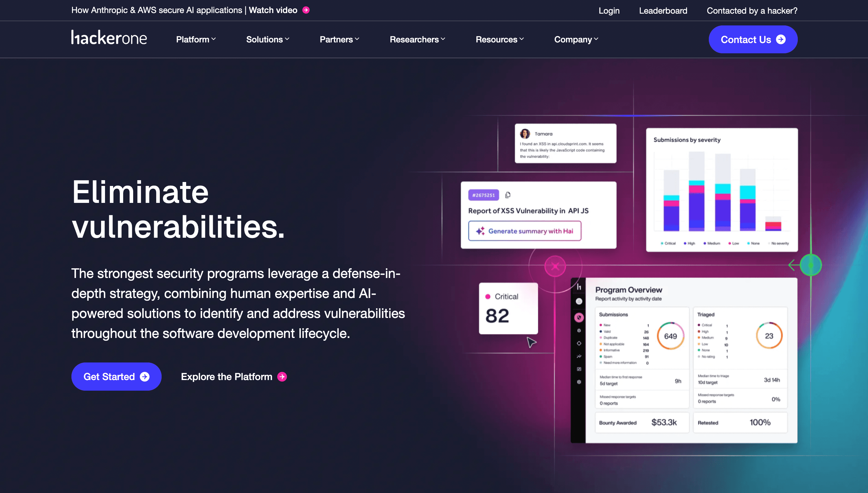Click High legend item in severity chart
Image resolution: width=868 pixels, height=493 pixels.
click(x=689, y=243)
